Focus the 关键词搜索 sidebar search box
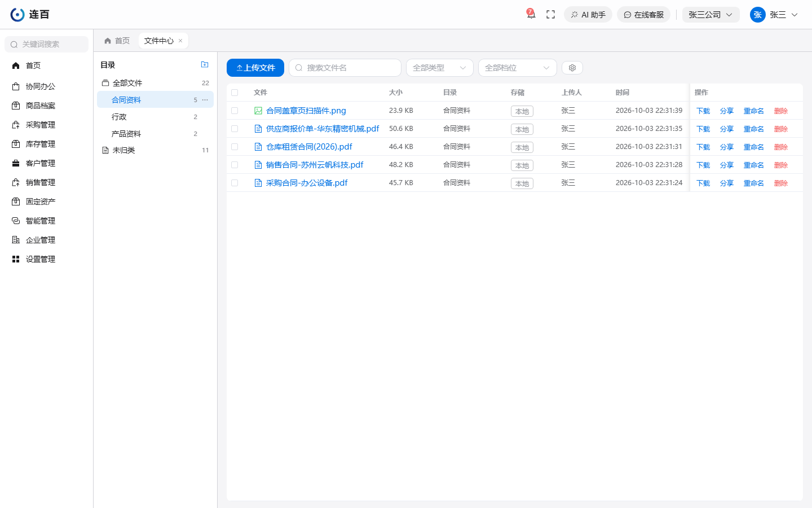Image resolution: width=812 pixels, height=508 pixels. coord(46,44)
